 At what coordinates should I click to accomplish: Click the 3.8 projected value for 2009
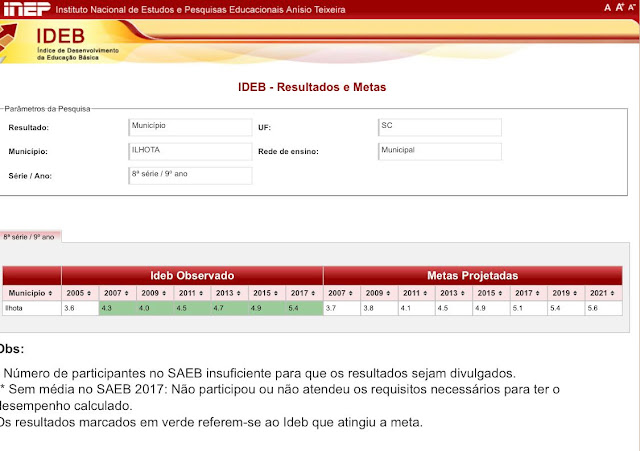click(379, 308)
